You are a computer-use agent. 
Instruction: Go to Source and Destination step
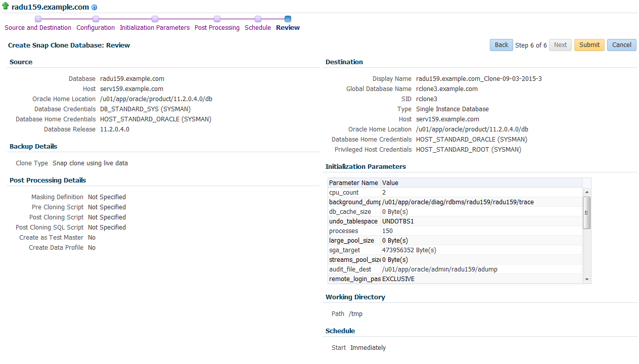click(38, 28)
